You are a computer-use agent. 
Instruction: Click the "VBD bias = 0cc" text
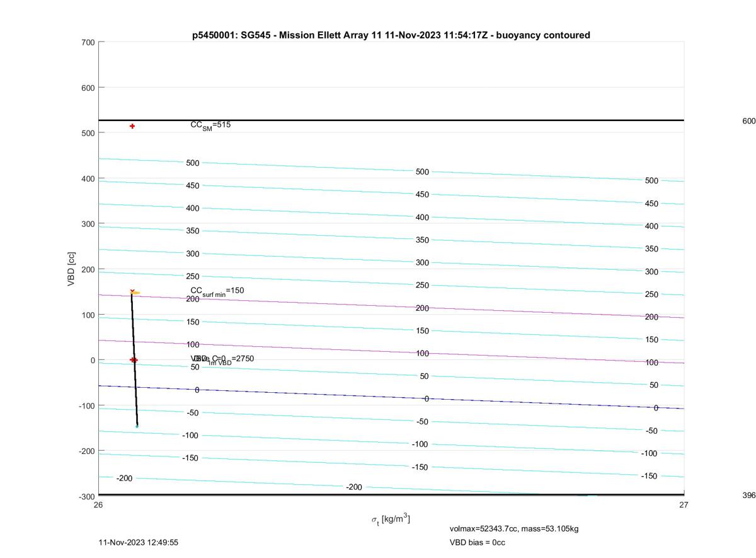point(478,542)
